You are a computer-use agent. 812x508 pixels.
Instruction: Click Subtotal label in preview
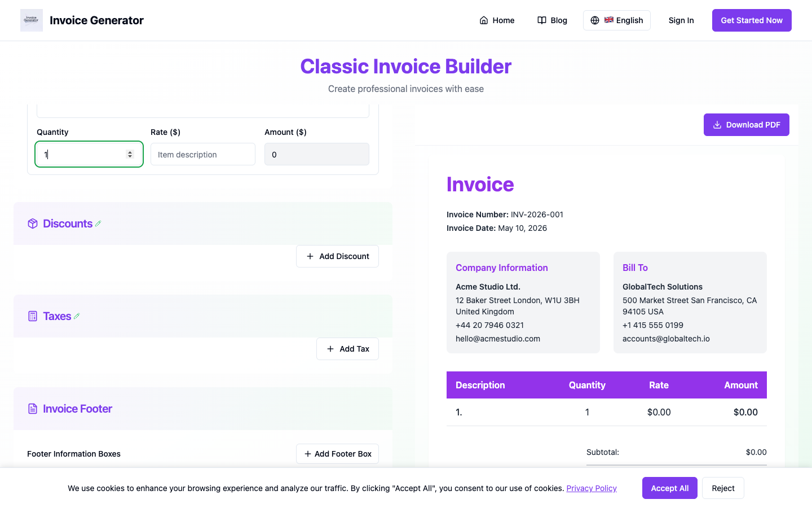[x=603, y=452]
